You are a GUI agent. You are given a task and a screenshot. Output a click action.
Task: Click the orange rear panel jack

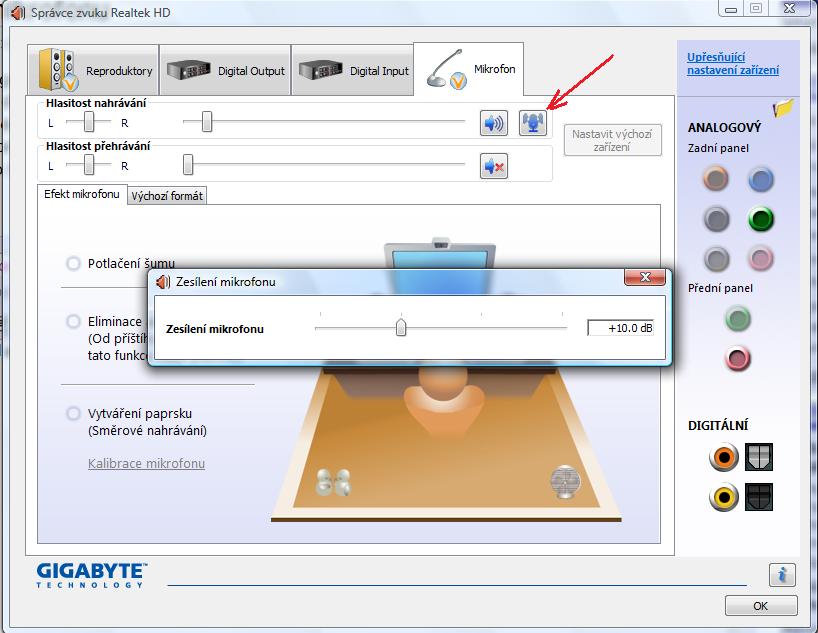716,178
